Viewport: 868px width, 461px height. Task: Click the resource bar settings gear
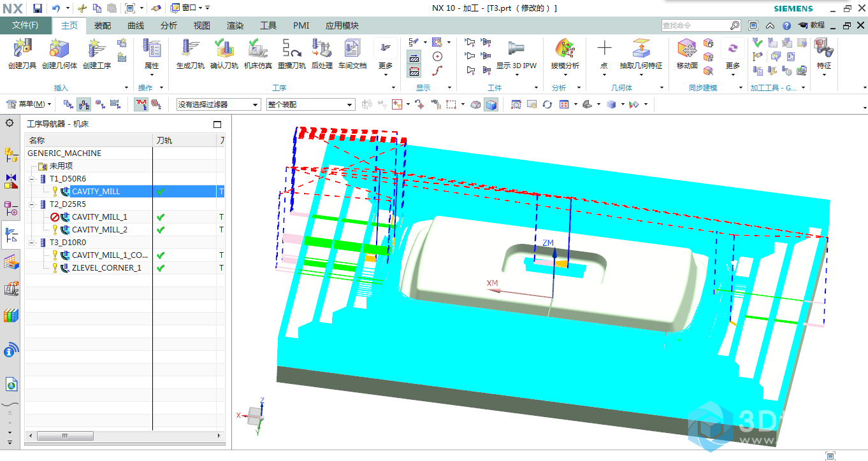point(10,123)
